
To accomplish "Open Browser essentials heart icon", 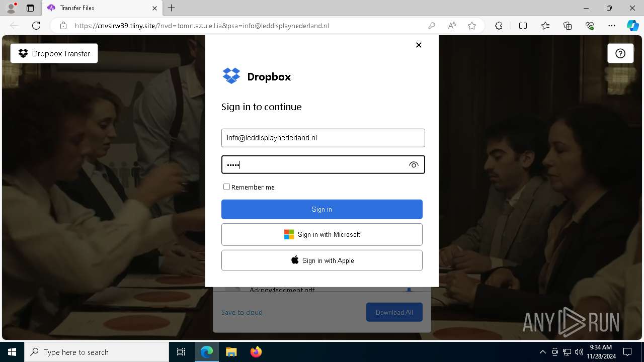I will pos(590,26).
